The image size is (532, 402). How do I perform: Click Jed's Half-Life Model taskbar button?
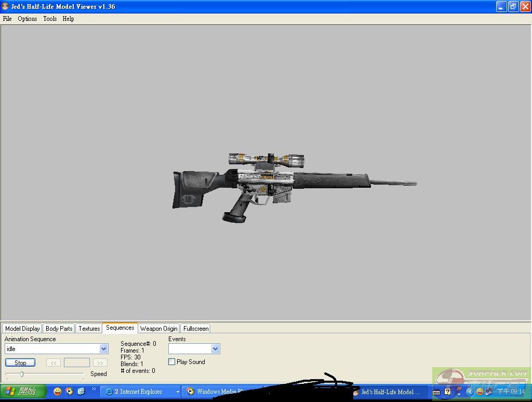[390, 392]
